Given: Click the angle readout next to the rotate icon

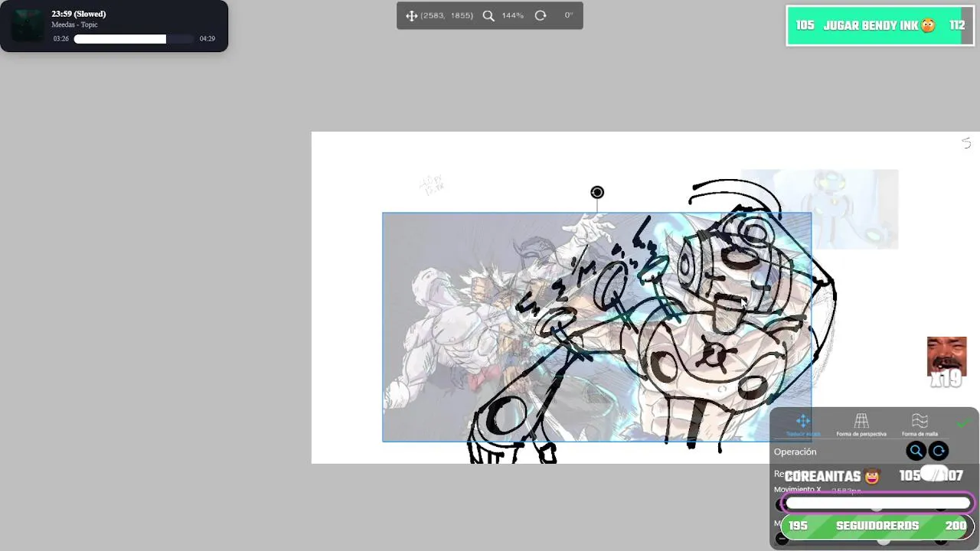Looking at the screenshot, I should tap(568, 15).
